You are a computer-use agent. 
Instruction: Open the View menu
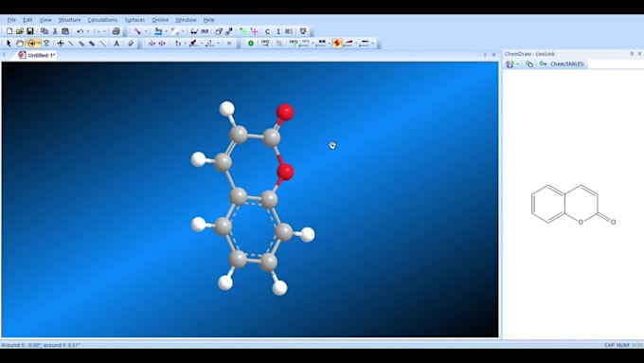pyautogui.click(x=45, y=20)
